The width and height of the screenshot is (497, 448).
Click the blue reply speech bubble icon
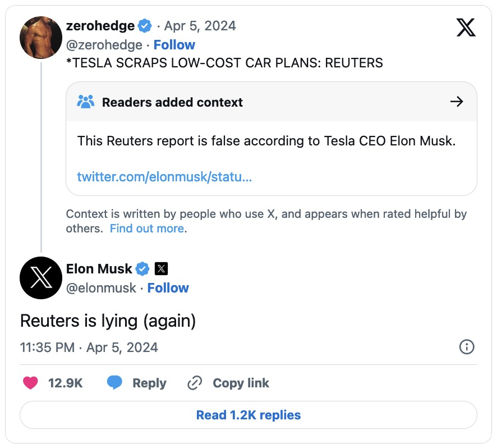114,383
